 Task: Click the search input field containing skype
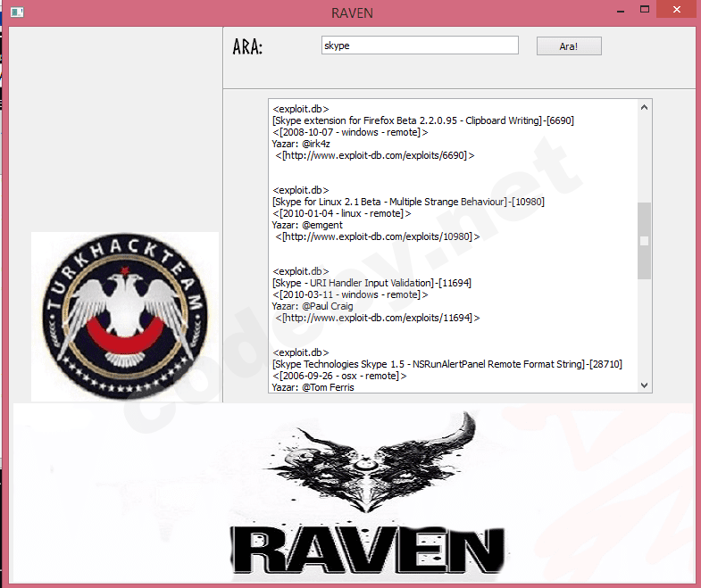[x=420, y=46]
